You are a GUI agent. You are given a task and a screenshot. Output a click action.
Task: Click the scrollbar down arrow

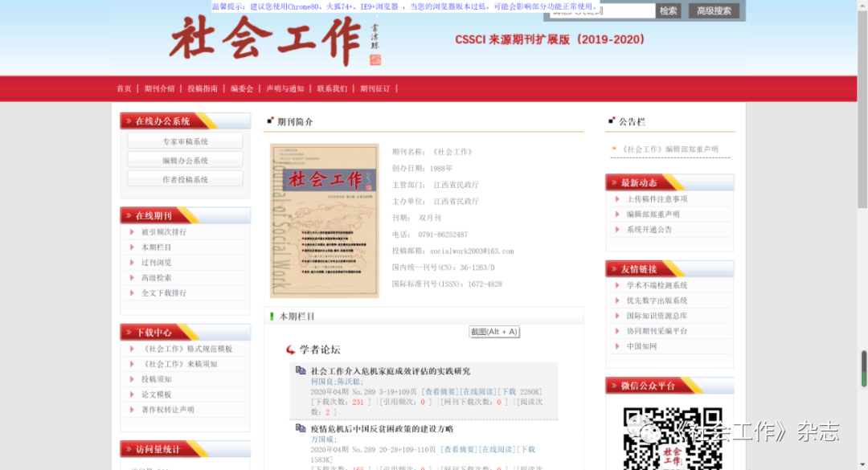click(x=862, y=464)
